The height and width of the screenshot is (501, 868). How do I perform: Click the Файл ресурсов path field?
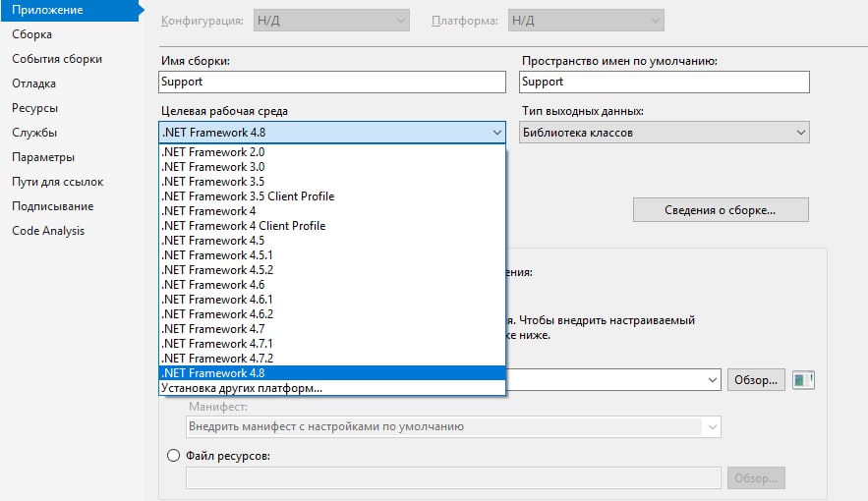click(453, 478)
